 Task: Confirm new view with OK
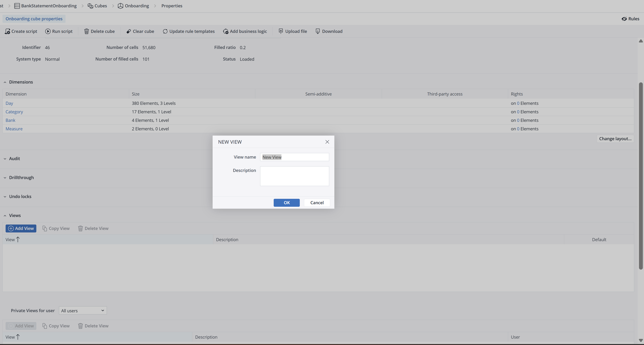(x=286, y=203)
